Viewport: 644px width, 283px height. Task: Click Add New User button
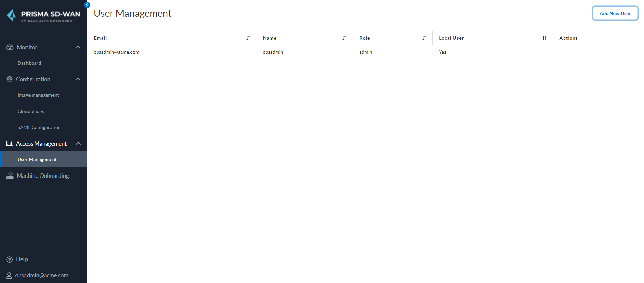point(615,13)
